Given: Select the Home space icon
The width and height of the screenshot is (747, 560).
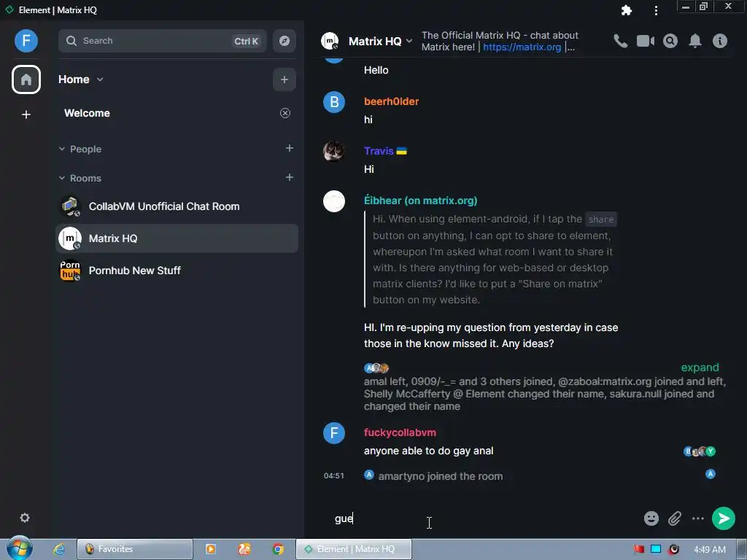Looking at the screenshot, I should (x=26, y=79).
